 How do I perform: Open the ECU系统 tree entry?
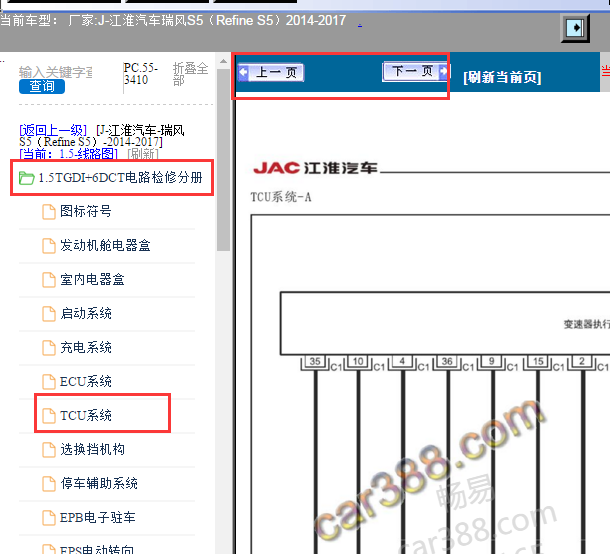(x=86, y=381)
